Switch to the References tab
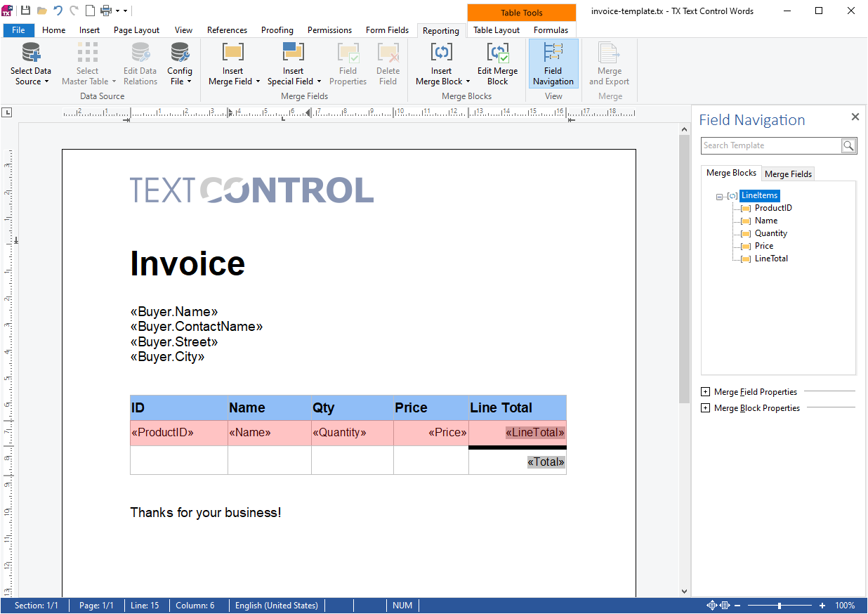Viewport: 868px width, 614px height. [x=228, y=30]
